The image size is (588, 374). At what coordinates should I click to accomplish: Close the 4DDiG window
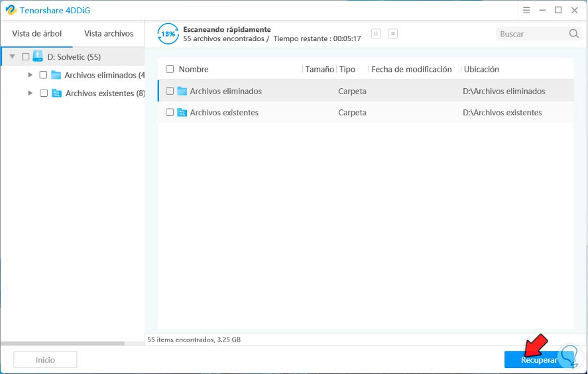(575, 11)
